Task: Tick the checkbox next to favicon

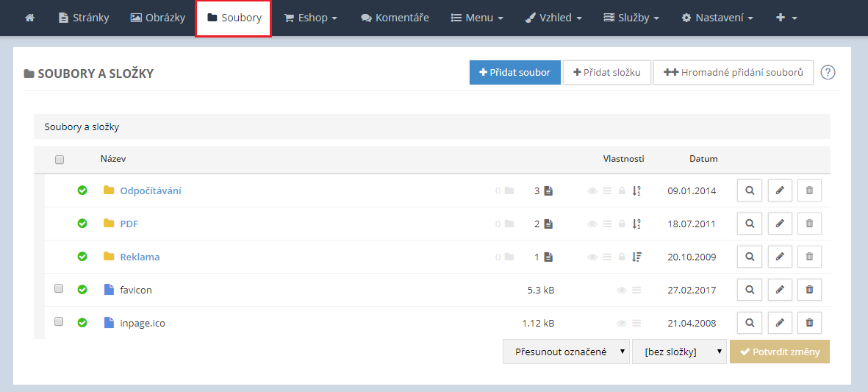Action: 60,289
